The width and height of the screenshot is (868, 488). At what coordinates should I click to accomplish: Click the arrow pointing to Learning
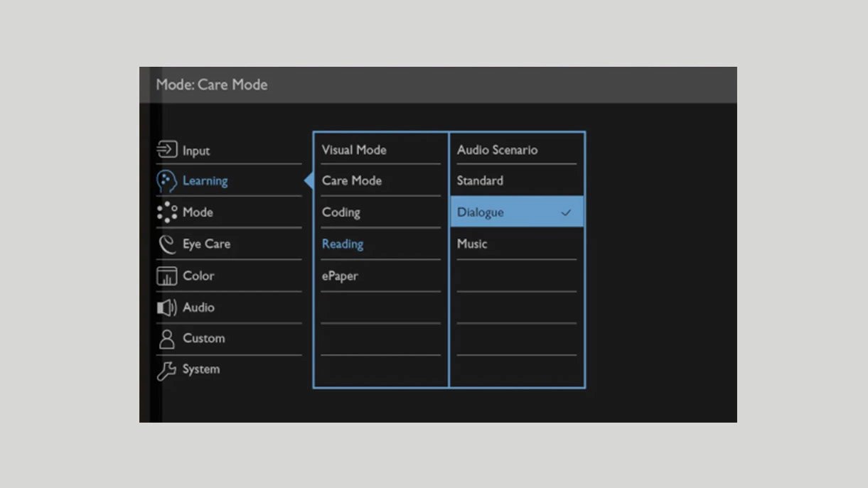(309, 181)
